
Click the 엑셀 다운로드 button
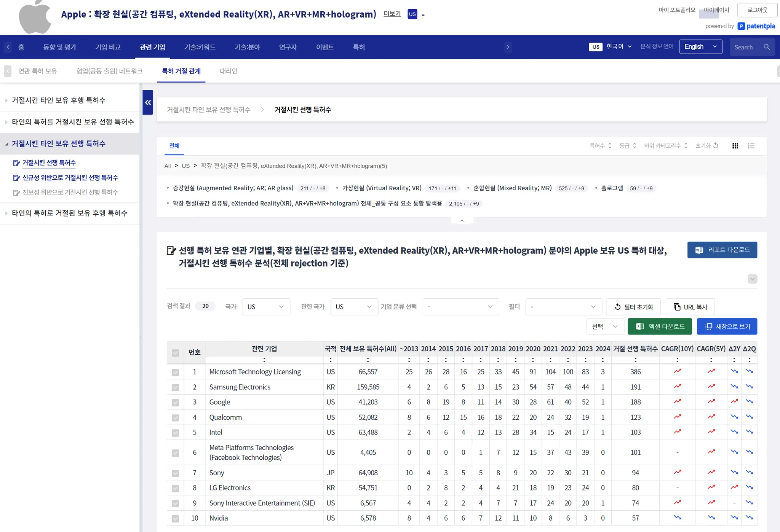[x=660, y=327]
